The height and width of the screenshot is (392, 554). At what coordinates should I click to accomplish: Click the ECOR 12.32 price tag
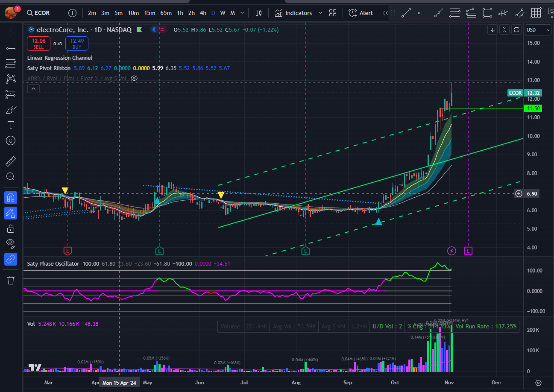(525, 93)
